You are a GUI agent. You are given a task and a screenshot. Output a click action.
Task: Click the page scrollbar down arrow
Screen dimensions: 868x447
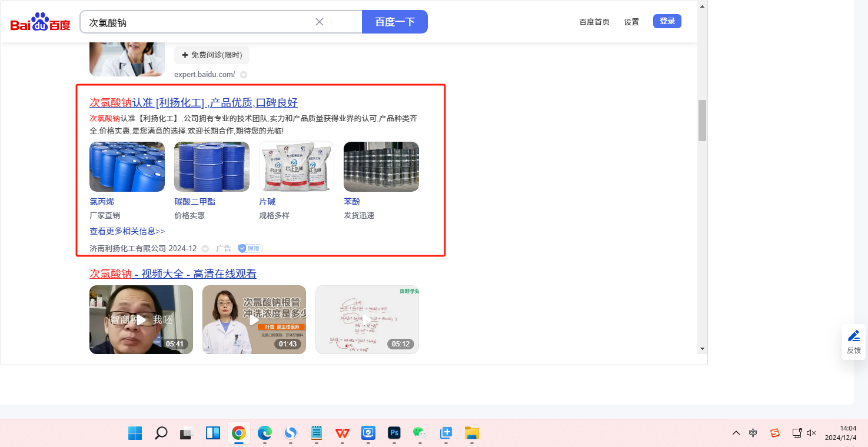702,349
